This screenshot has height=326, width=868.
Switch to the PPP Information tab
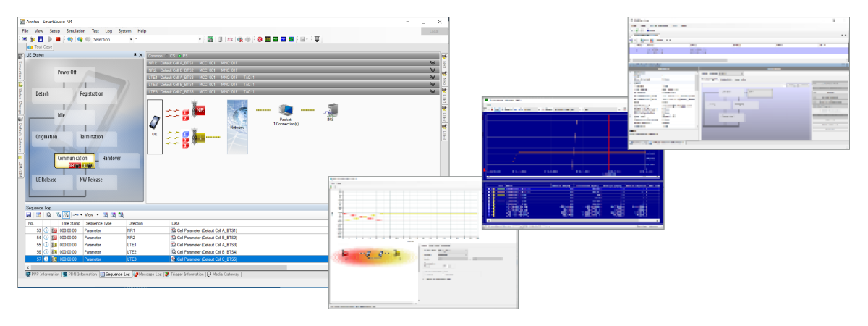click(x=43, y=275)
